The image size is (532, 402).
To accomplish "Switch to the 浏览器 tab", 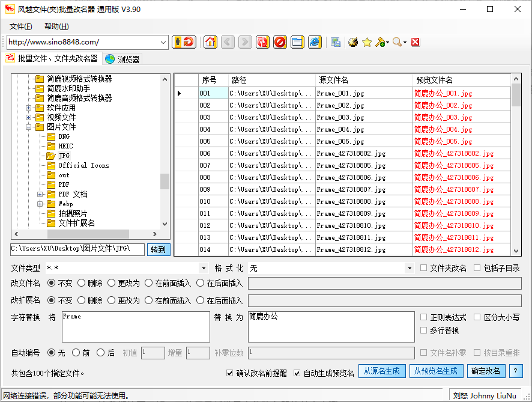I will point(122,59).
